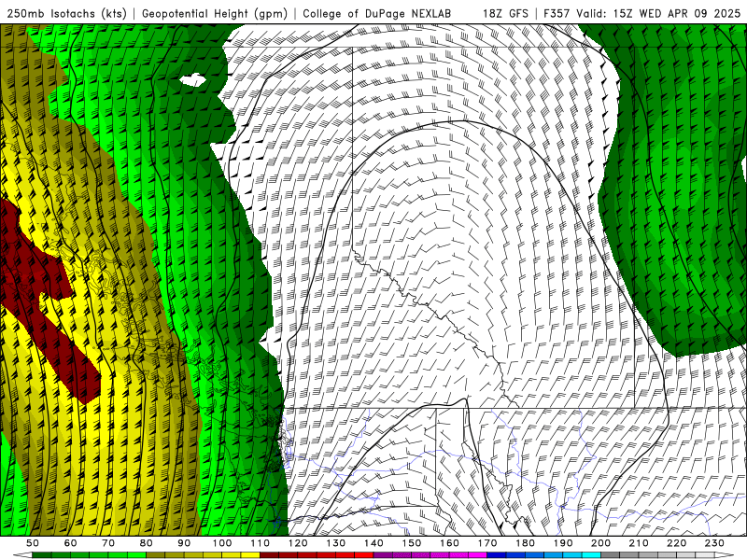747x560 pixels.
Task: Click the 60 label on the color scale
Action: tap(71, 543)
